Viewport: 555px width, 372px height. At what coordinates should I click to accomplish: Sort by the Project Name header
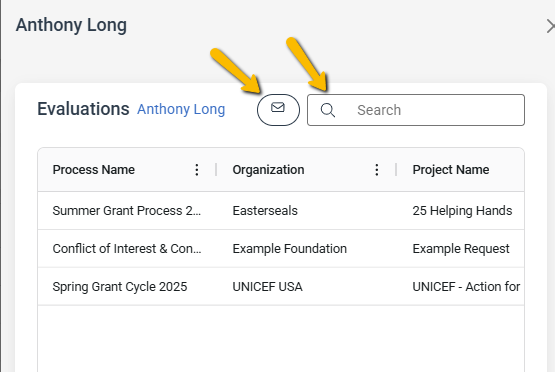tap(451, 170)
